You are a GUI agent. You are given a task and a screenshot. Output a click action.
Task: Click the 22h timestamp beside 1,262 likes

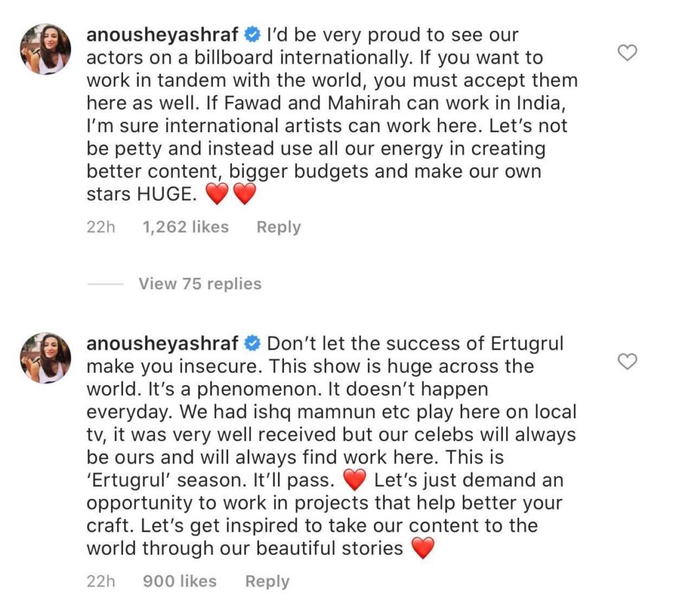101,227
